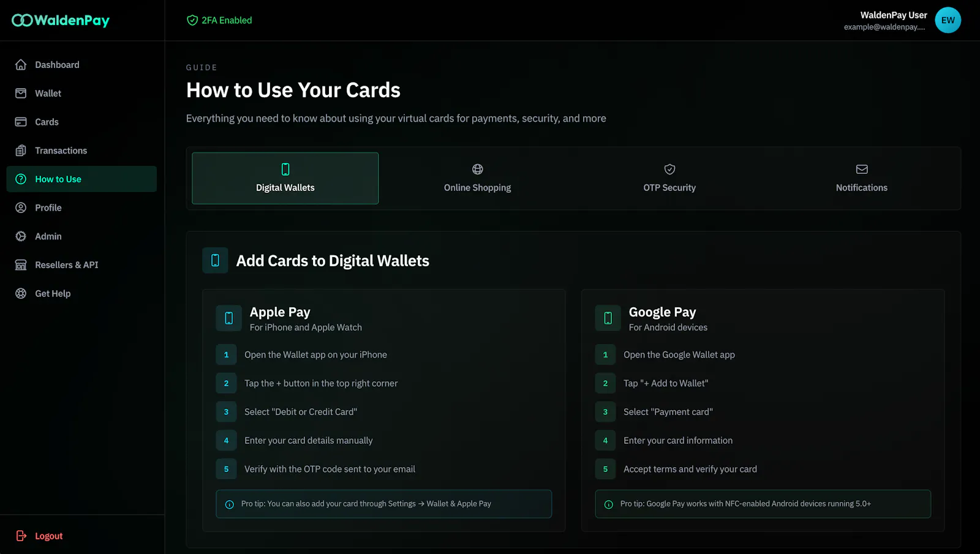This screenshot has width=980, height=554.
Task: Click the Apple Pay heading
Action: 280,312
